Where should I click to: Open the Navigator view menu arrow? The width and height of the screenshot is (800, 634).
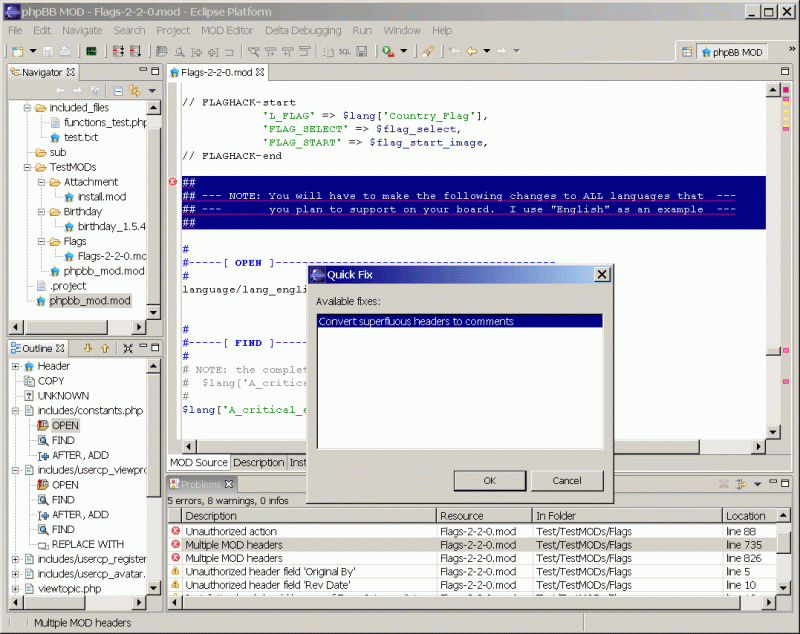coord(152,90)
